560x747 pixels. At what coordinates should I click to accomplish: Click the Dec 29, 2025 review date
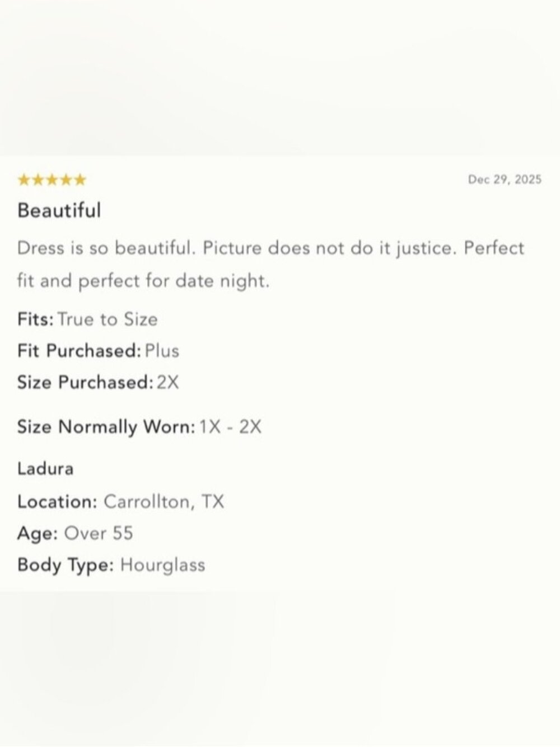click(x=505, y=179)
